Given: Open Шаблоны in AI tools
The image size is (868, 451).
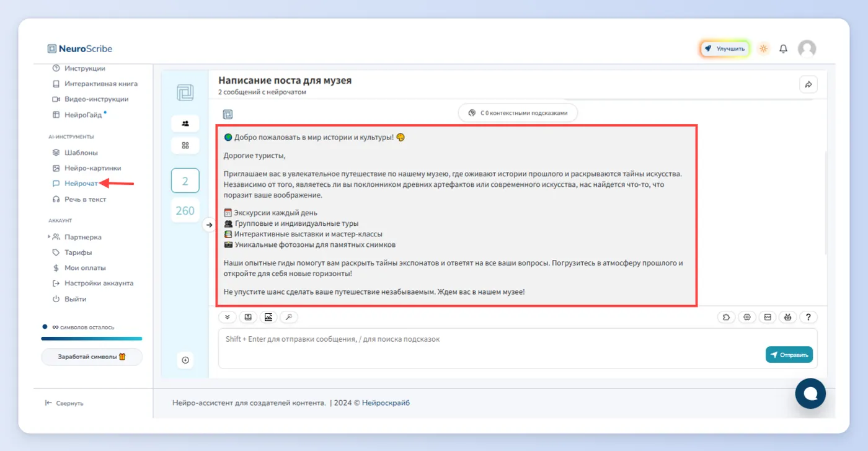Looking at the screenshot, I should coord(75,153).
